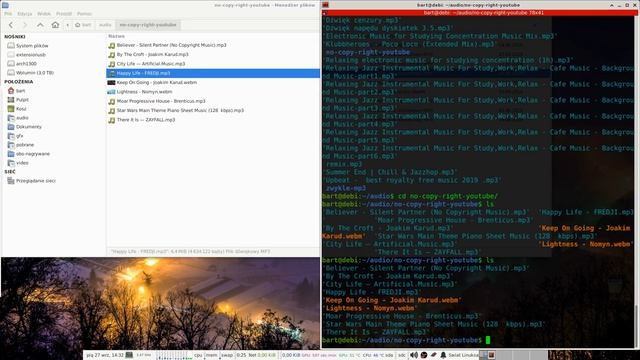This screenshot has width=640, height=360.
Task: Click the no-copy-right-youtube path bar button
Action: click(148, 25)
